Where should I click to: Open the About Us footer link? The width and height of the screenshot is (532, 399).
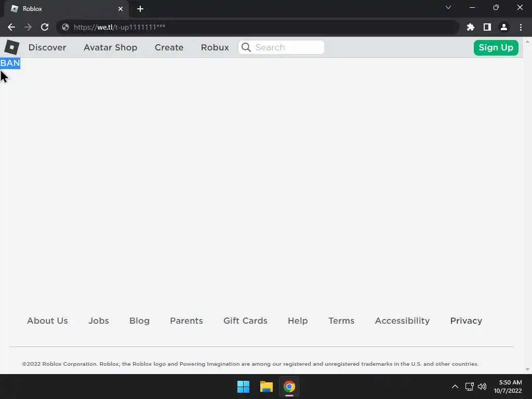click(47, 321)
